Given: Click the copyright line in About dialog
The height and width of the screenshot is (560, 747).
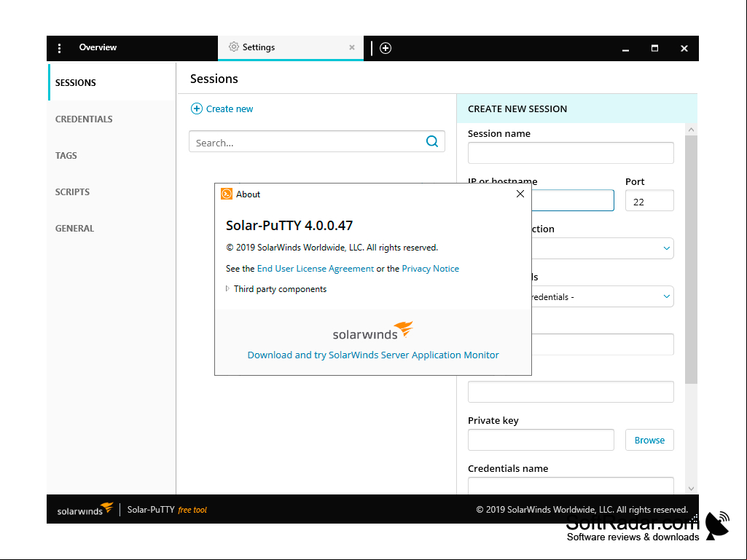Looking at the screenshot, I should 332,248.
